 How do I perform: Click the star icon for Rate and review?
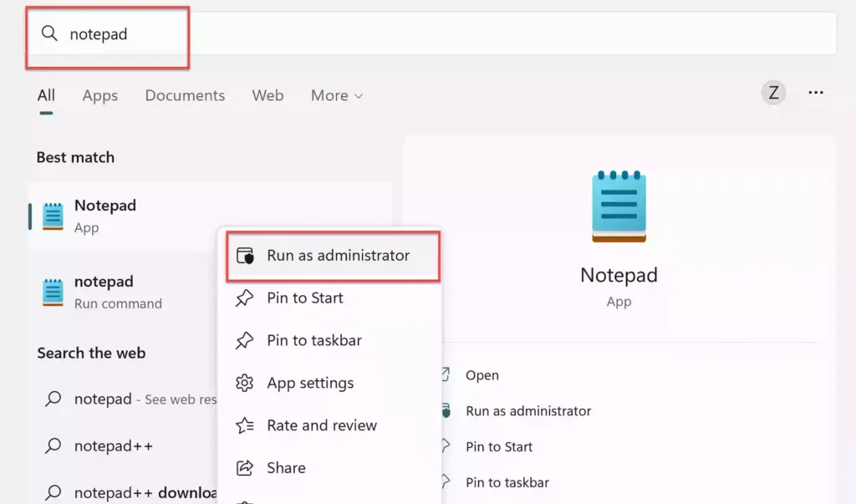click(x=245, y=425)
